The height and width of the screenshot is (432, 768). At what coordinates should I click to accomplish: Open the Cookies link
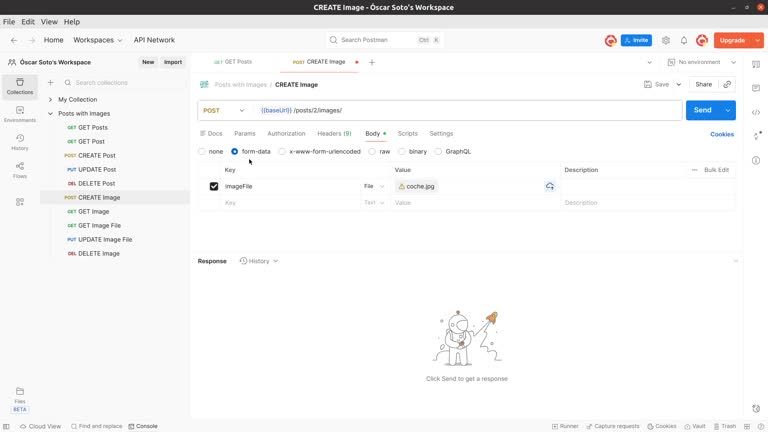[722, 134]
